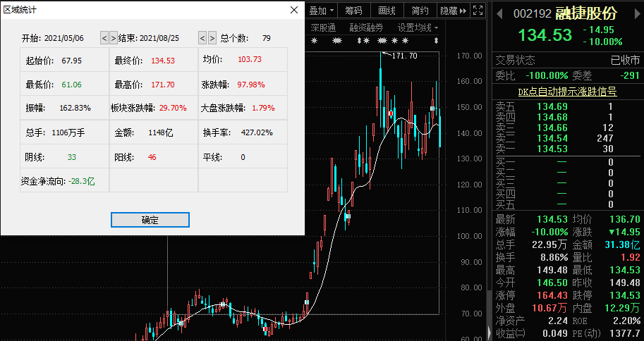The image size is (644, 341).
Task: Click 换手率 value 427.02%
Action: [x=257, y=132]
